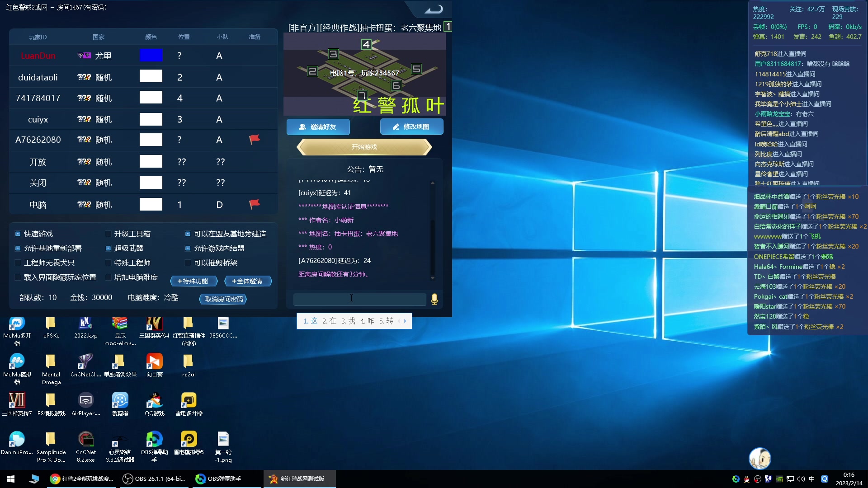Open 向日葵 desktop icon

[x=154, y=366]
